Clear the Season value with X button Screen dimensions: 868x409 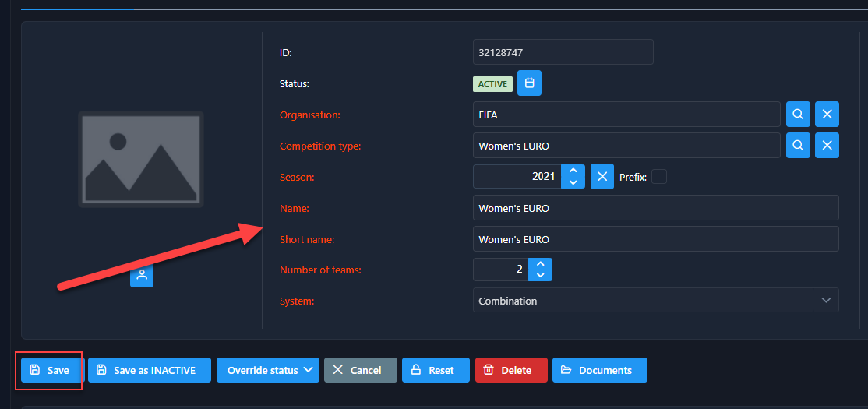(x=602, y=177)
